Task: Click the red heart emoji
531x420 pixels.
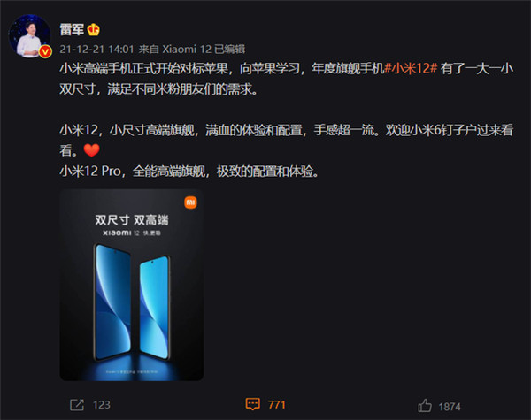Action: pos(91,150)
